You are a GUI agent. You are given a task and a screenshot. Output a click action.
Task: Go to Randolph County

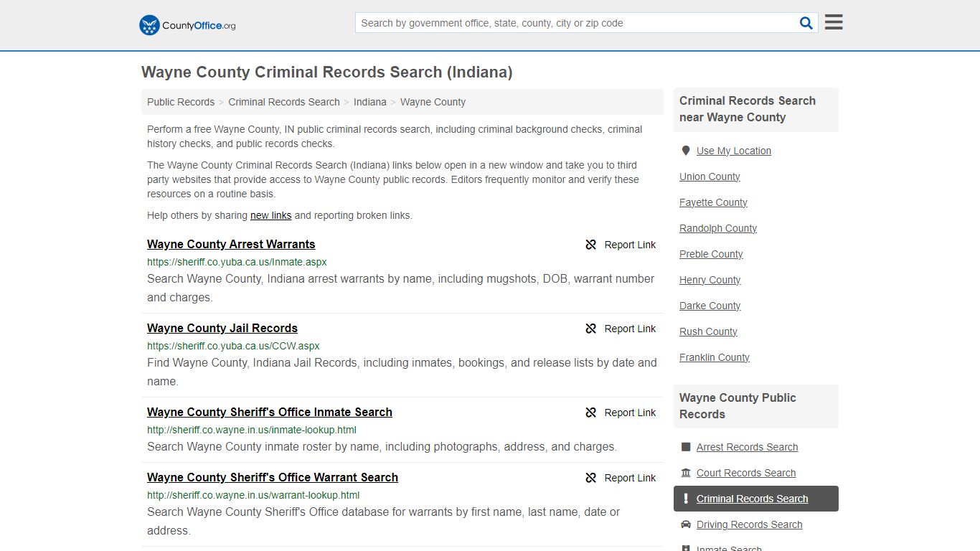718,228
